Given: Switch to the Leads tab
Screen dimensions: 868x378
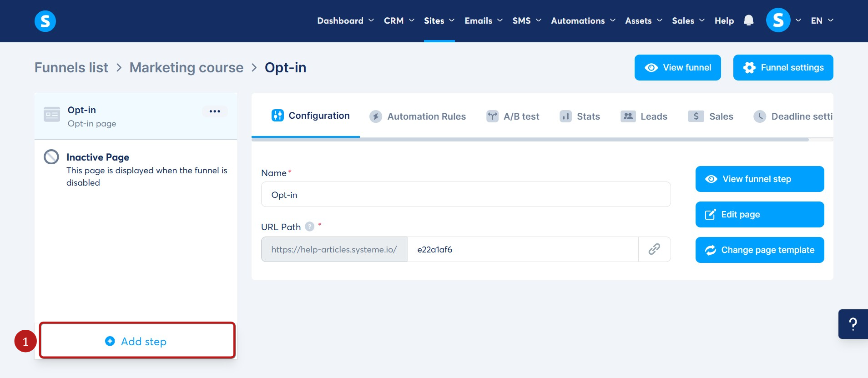Looking at the screenshot, I should (x=644, y=116).
